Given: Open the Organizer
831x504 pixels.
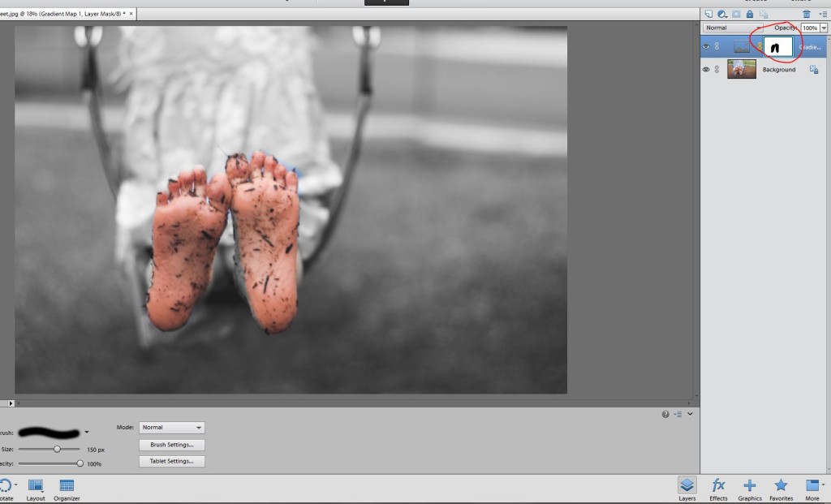Looking at the screenshot, I should pyautogui.click(x=67, y=488).
